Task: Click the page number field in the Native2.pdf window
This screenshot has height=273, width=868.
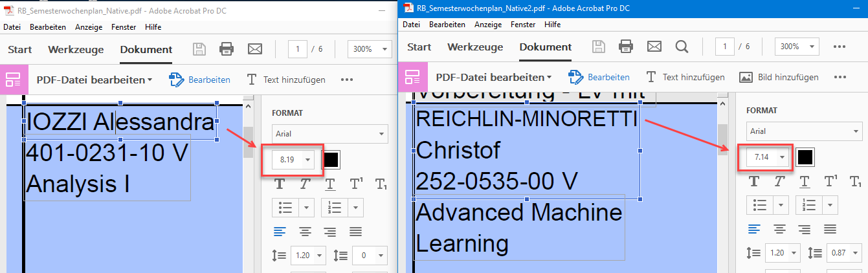Action: click(x=726, y=47)
